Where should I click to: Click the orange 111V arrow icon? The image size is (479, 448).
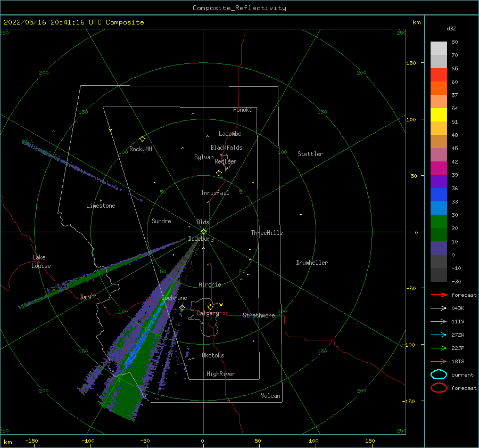(439, 321)
